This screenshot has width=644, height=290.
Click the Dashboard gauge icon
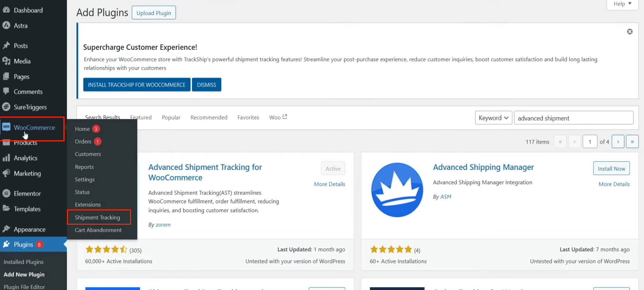click(6, 10)
